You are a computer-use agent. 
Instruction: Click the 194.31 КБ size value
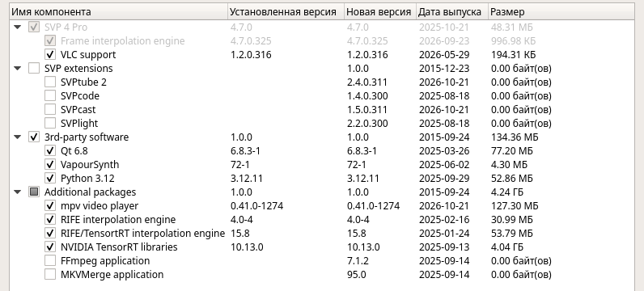click(x=513, y=55)
